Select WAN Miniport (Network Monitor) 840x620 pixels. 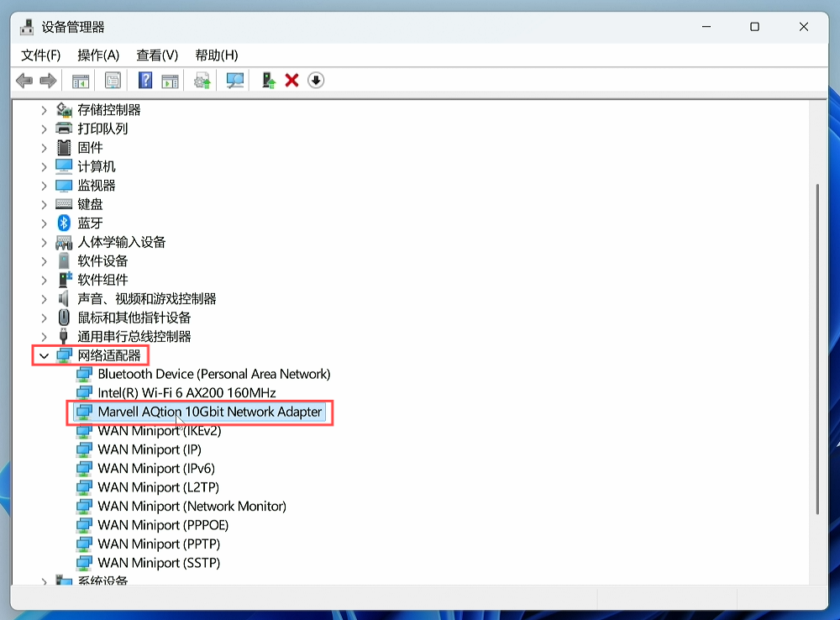[192, 506]
